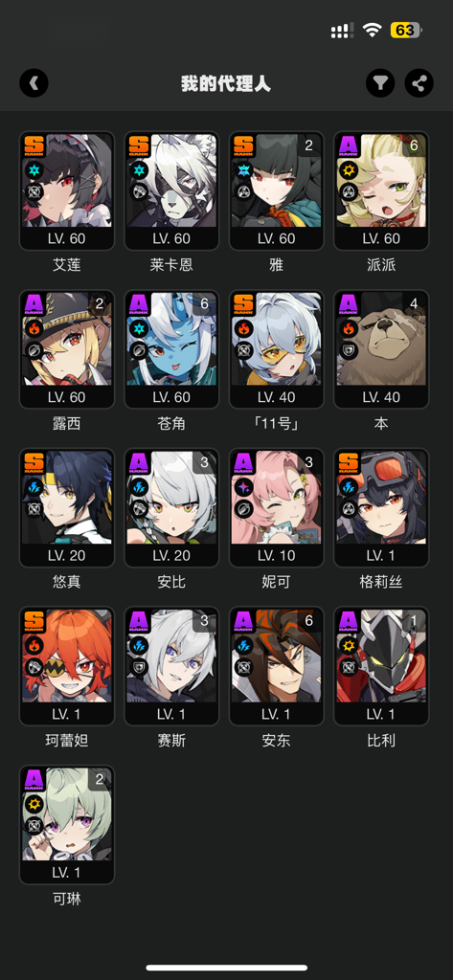The width and height of the screenshot is (453, 980).
Task: Select the 「11号」 agent portrait
Action: pos(277,350)
